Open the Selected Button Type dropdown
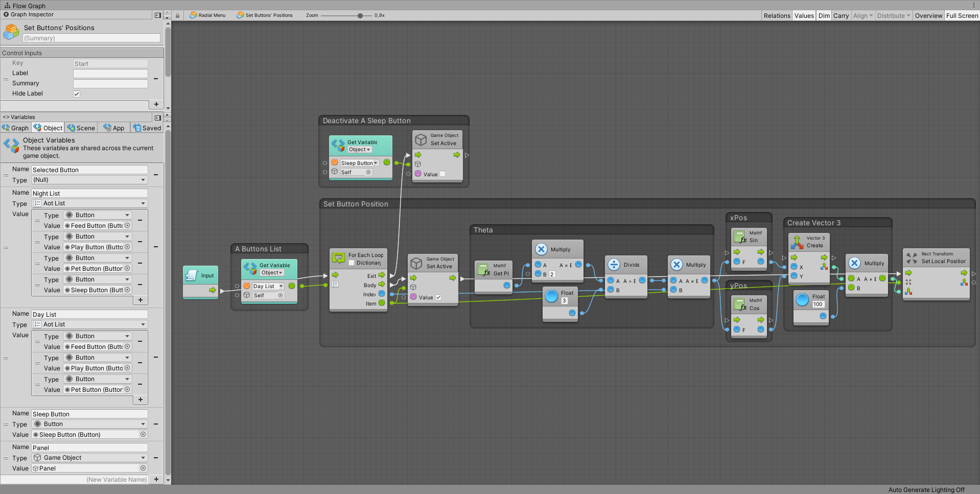The height and width of the screenshot is (494, 980). [x=89, y=180]
